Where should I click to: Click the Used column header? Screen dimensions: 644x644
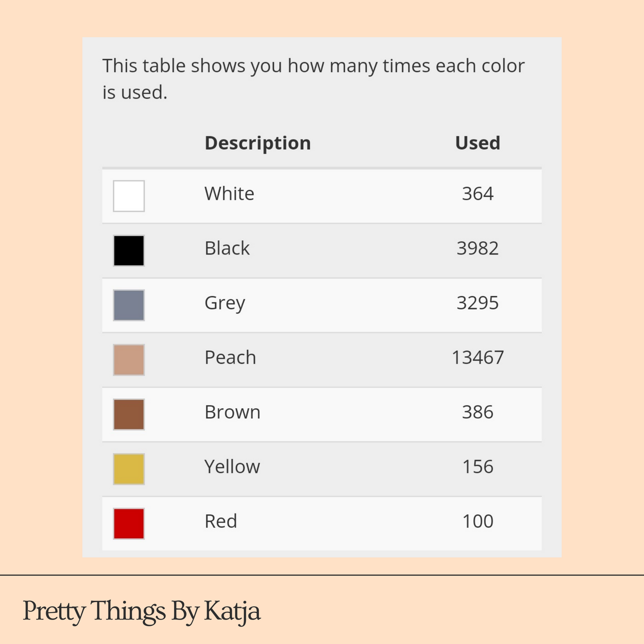(x=477, y=143)
